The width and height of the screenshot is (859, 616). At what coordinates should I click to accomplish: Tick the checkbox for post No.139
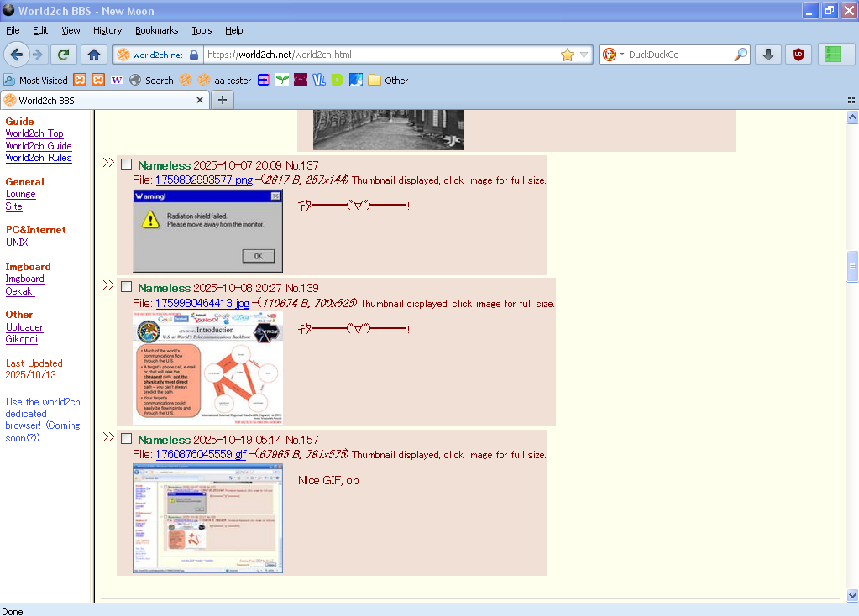127,287
